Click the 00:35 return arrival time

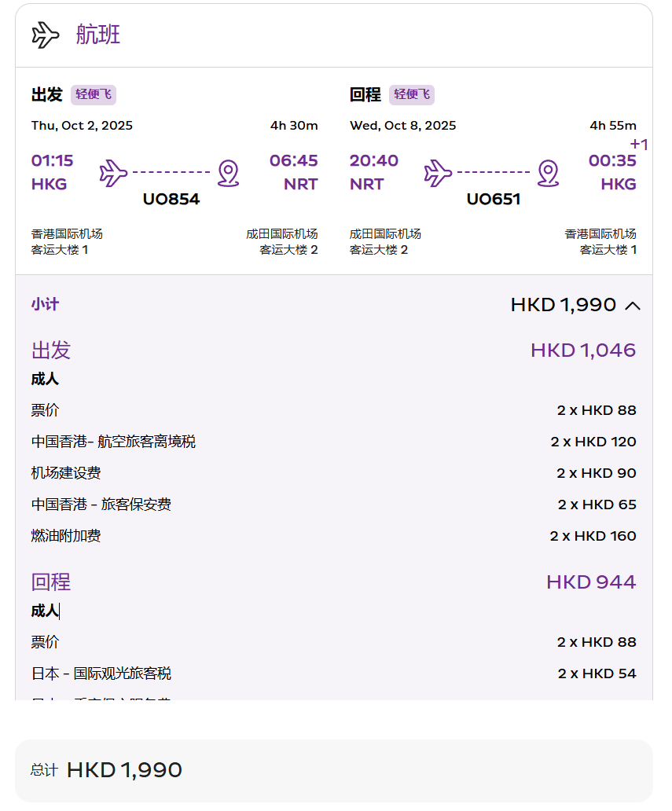[612, 161]
